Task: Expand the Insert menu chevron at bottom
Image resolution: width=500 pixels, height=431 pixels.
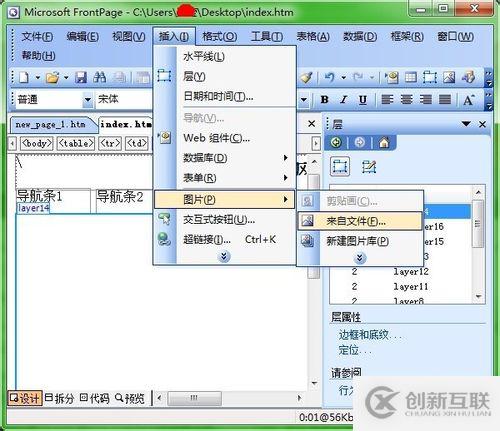Action: [224, 256]
